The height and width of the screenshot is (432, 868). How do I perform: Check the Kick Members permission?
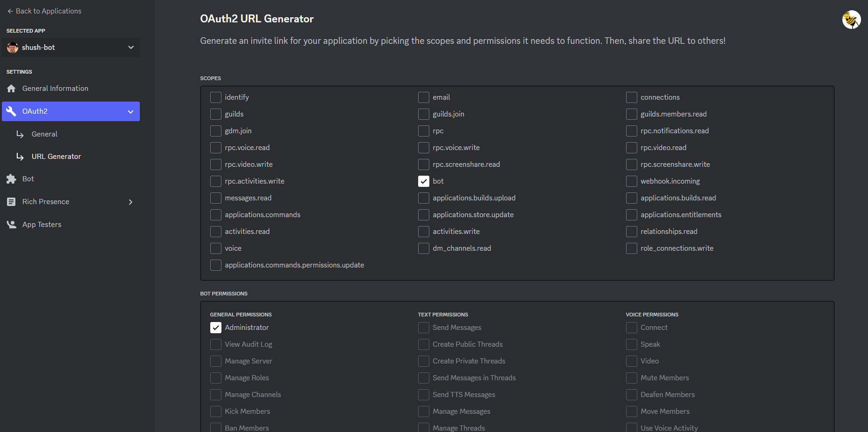click(x=215, y=411)
